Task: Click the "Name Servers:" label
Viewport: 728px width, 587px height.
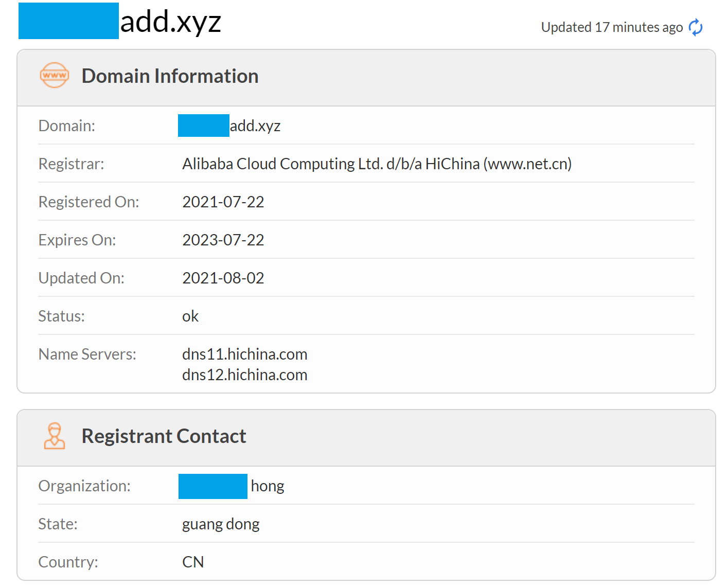Action: (87, 354)
